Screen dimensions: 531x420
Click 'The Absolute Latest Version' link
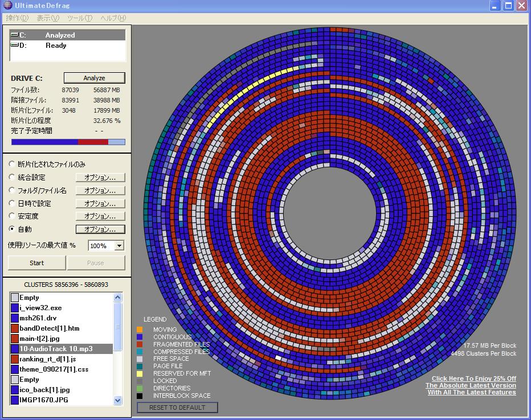tap(471, 385)
